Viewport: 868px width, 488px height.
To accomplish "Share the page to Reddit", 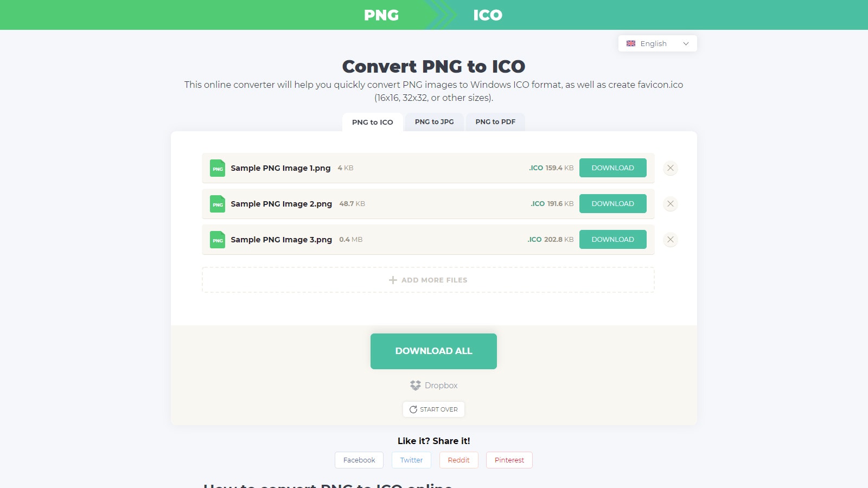I will point(458,460).
